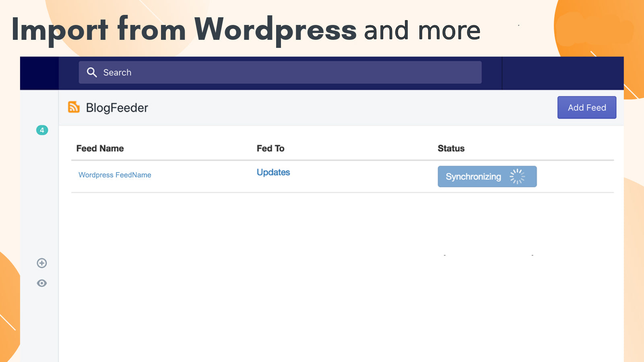
Task: Click the BlogFeeder app title
Action: point(117,108)
